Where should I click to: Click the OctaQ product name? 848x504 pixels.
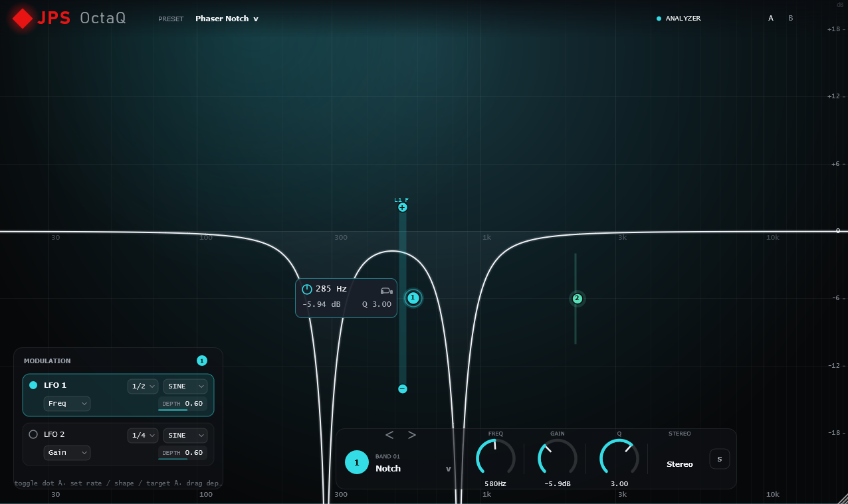103,19
